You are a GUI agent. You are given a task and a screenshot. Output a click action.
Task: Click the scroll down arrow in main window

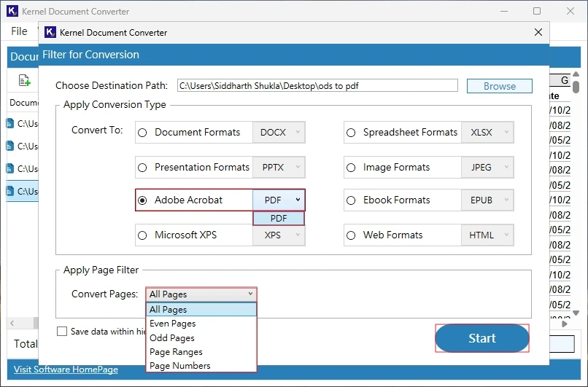[x=576, y=313]
